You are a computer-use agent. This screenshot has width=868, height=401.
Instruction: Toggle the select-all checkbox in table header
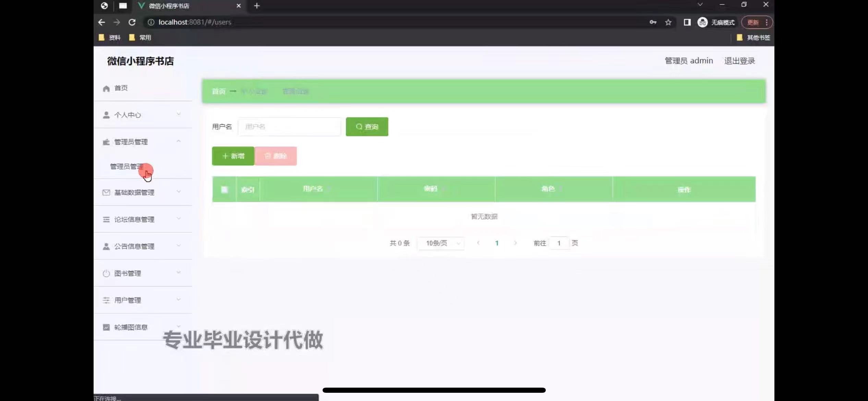click(x=224, y=190)
